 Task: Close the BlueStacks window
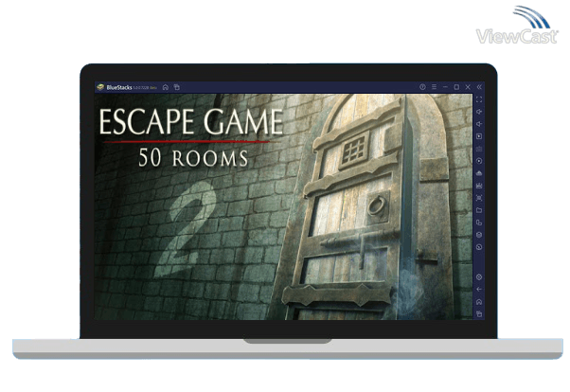tap(468, 87)
